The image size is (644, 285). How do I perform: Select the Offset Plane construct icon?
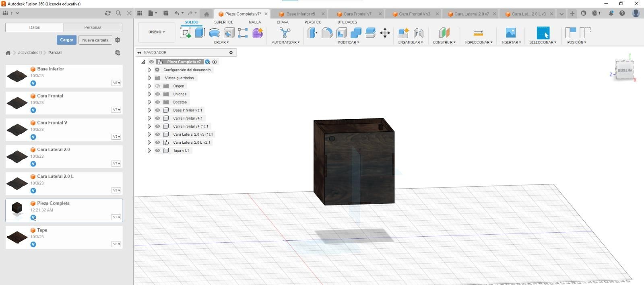pos(444,33)
